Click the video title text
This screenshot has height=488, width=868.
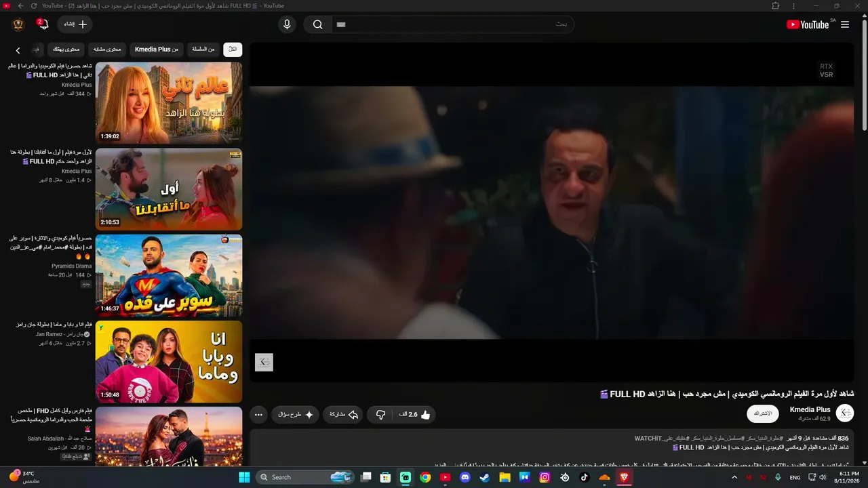tap(727, 394)
